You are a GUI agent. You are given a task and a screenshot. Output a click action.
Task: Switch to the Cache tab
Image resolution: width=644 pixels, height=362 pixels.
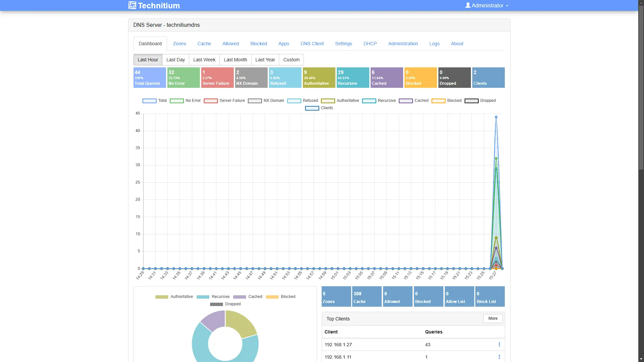[204, 44]
